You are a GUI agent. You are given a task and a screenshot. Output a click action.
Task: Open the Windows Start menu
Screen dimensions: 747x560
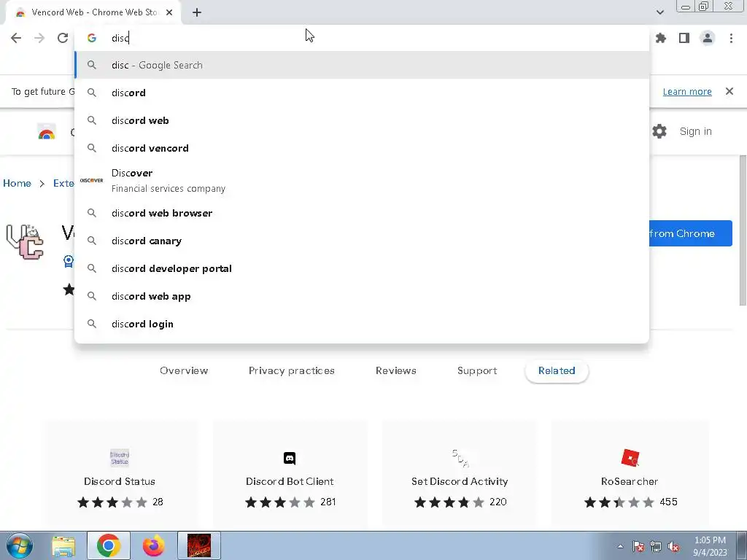[x=19, y=545]
